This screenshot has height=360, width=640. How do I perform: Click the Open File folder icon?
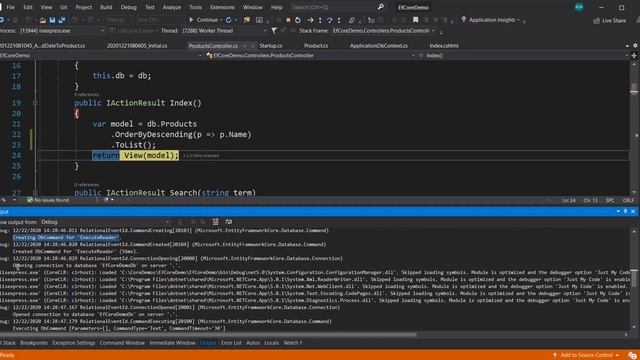[x=42, y=20]
